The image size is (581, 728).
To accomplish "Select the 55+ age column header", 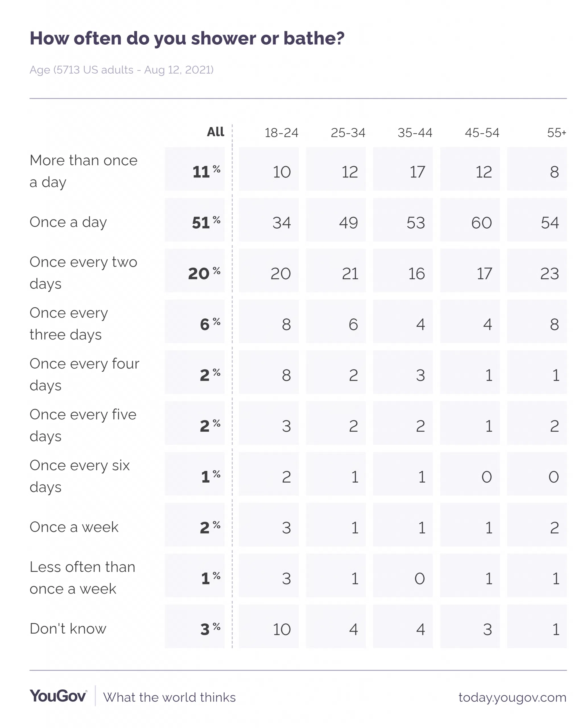I will [x=556, y=133].
